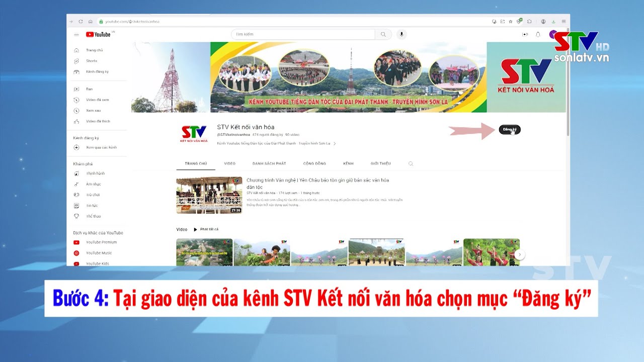Click STV Kết nối văn hóa under featured video
The height and width of the screenshot is (362, 644).
(261, 193)
